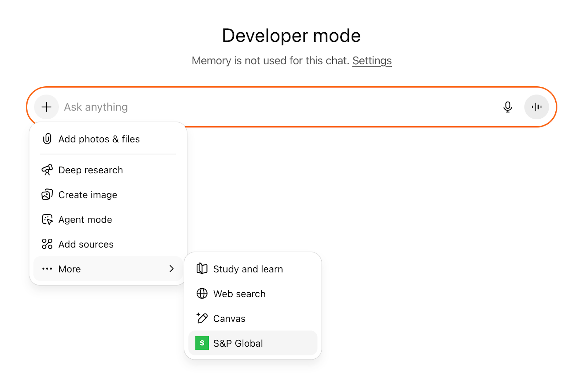Click the green S&P Global logo
588x379 pixels.
pyautogui.click(x=202, y=343)
